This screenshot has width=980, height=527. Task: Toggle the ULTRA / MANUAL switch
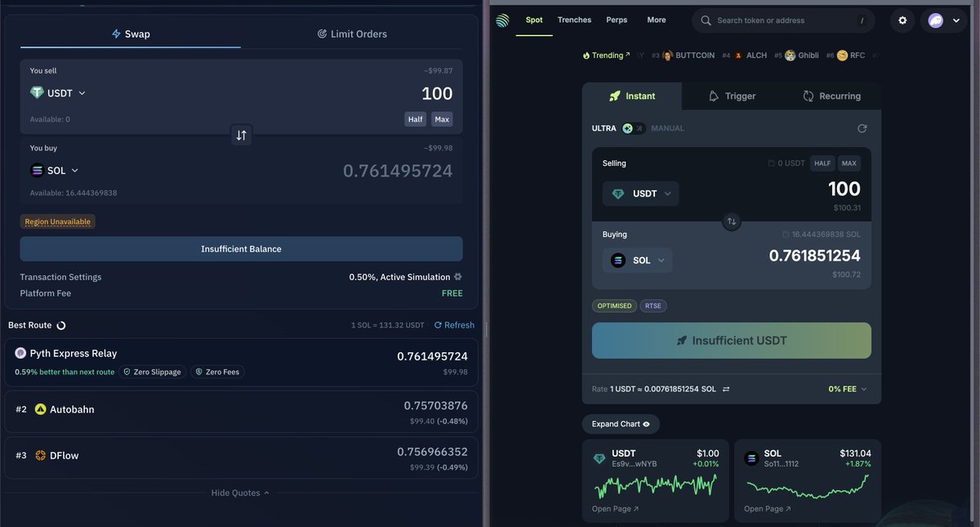[633, 128]
